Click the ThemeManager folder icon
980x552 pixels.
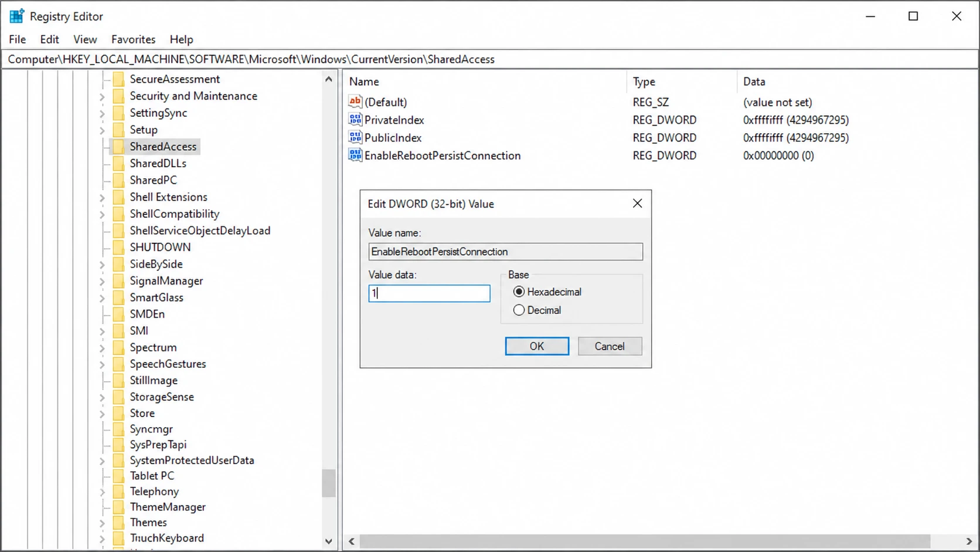118,507
